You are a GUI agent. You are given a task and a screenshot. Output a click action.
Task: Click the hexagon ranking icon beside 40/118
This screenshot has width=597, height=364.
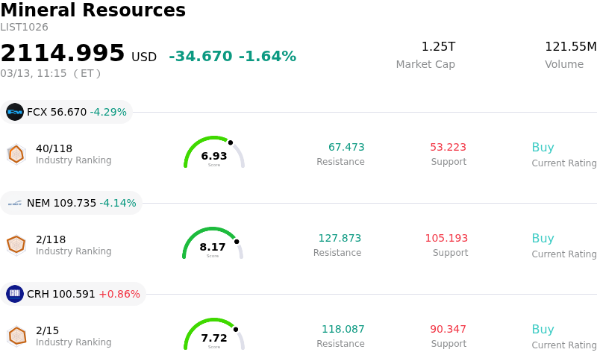click(16, 154)
